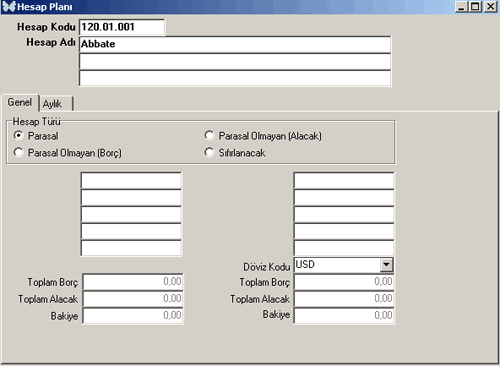
Task: Click the Hesap Adı field containing Abbate
Action: click(235, 44)
